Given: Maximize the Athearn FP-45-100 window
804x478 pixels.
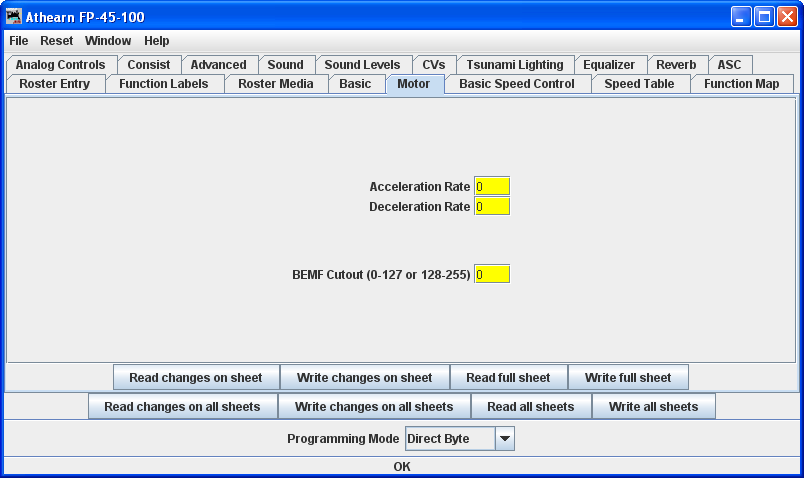Looking at the screenshot, I should pos(764,17).
